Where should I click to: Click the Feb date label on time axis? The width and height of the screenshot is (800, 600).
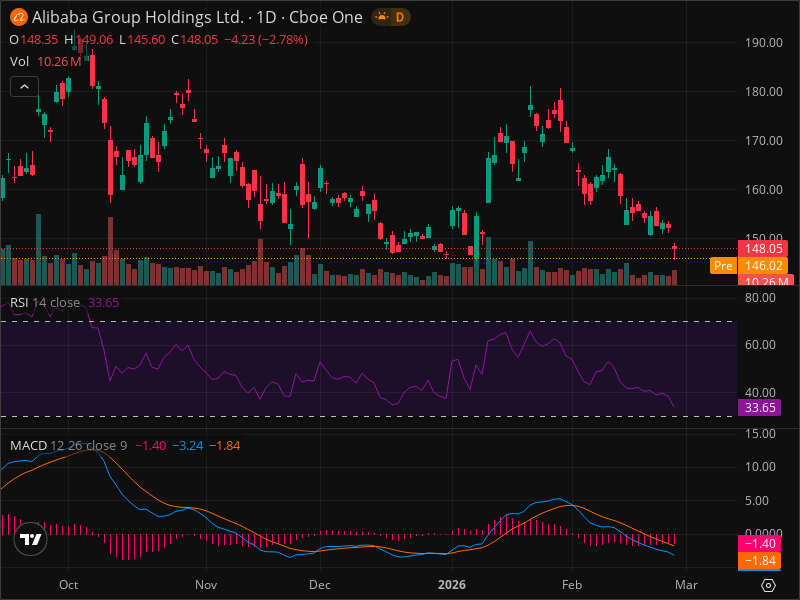pyautogui.click(x=571, y=585)
